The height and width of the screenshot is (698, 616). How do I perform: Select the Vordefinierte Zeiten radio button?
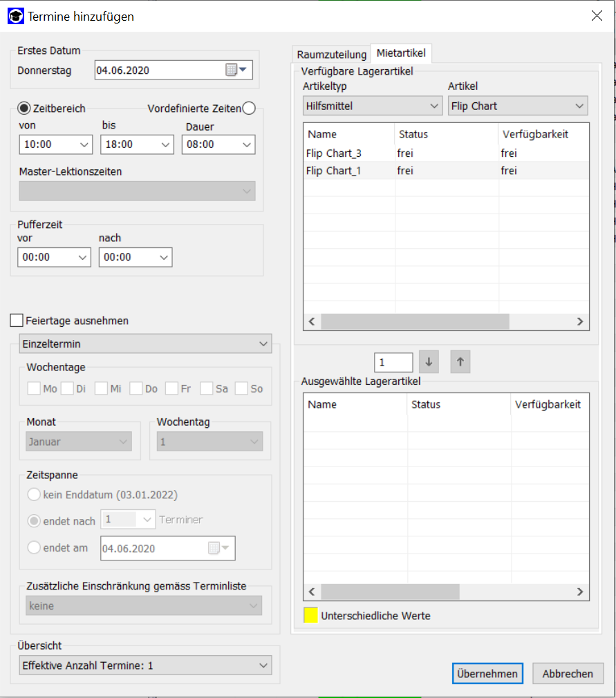click(x=249, y=108)
